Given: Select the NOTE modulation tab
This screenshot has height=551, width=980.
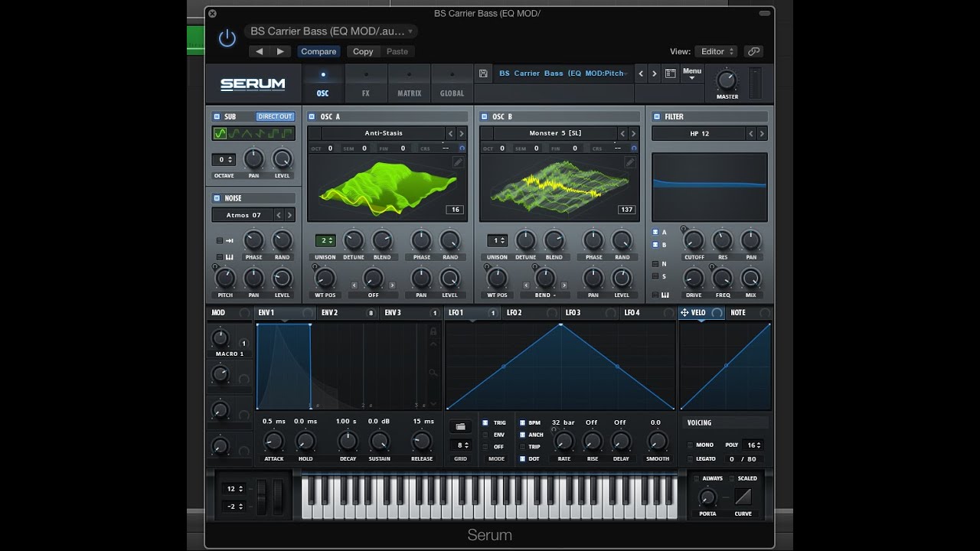Looking at the screenshot, I should 749,312.
